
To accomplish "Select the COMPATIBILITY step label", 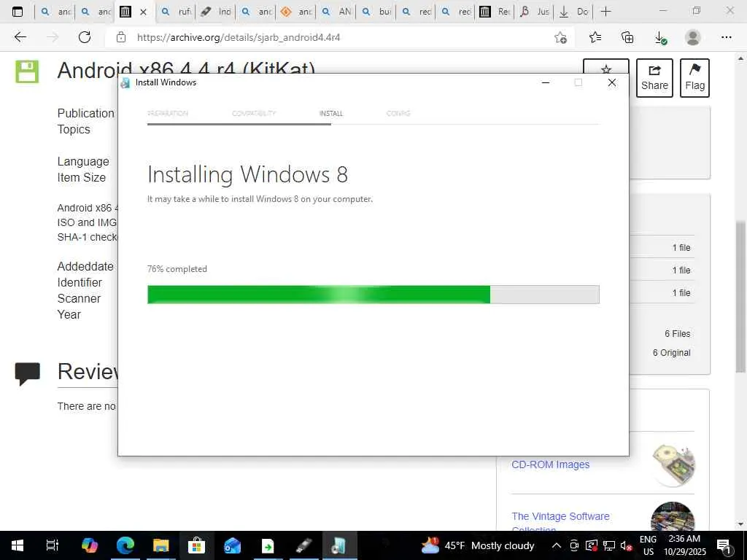I will pyautogui.click(x=254, y=113).
